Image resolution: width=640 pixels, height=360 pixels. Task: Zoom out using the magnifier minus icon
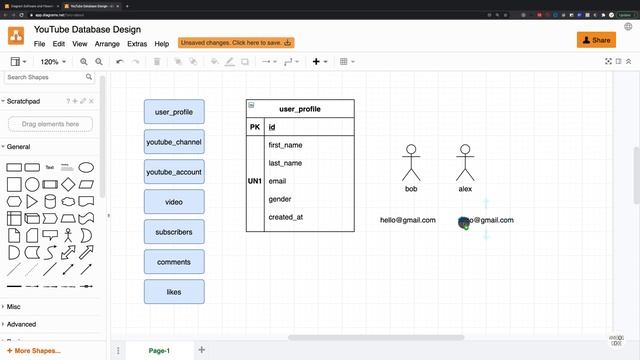pos(99,62)
